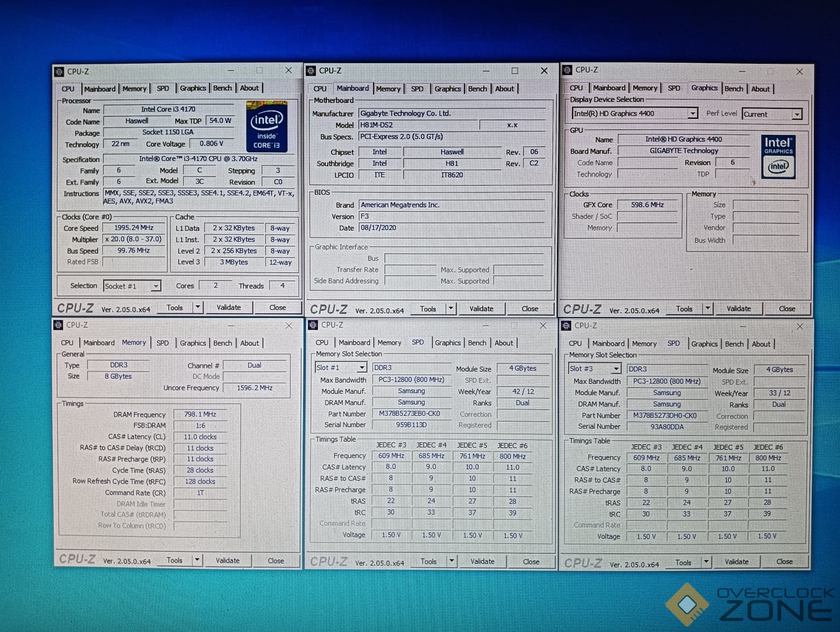Click Close button in the Slot #3 SPD window

tap(785, 562)
